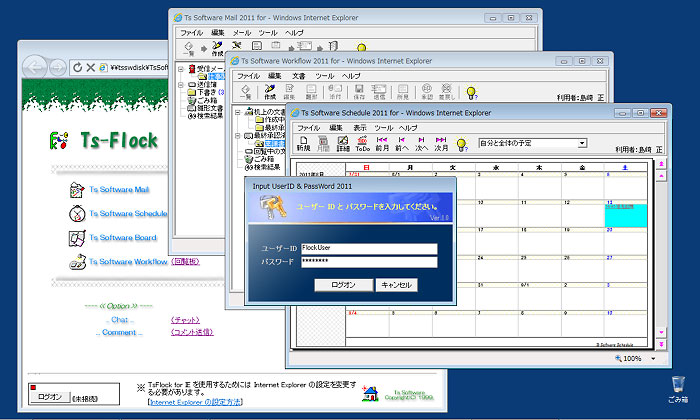Open the ToDo icon in Schedule toolbar
Screen dimensions: 700x420
[x=363, y=145]
